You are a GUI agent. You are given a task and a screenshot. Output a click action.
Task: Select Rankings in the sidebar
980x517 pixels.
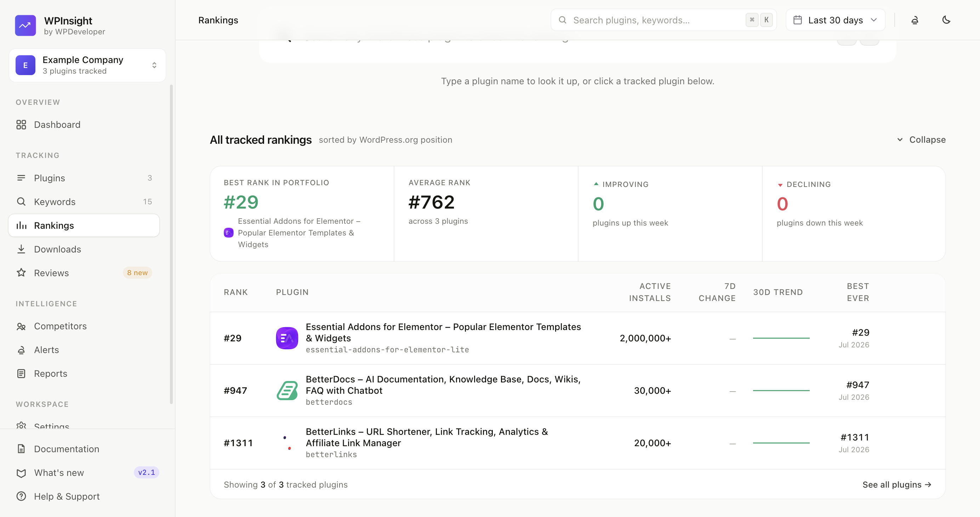tap(84, 226)
